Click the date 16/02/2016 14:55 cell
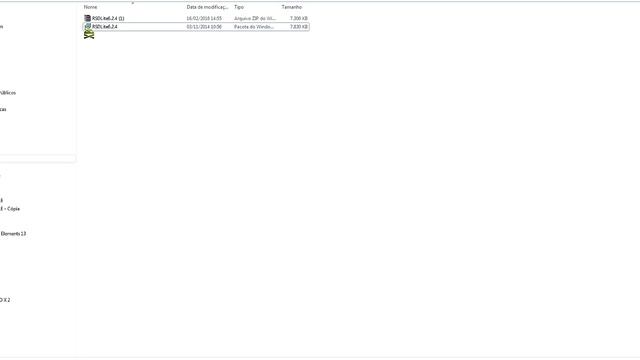640x360 pixels. click(204, 18)
